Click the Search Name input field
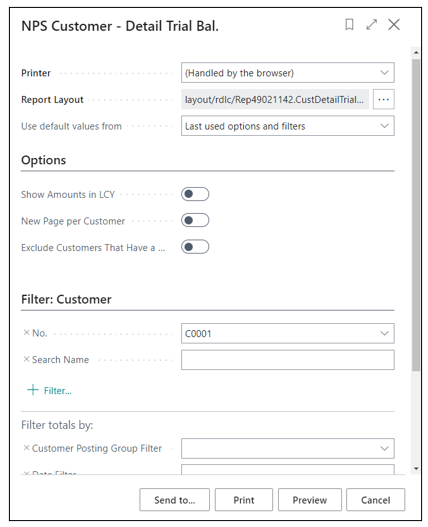Viewport: 428px width, 527px height. coord(288,360)
